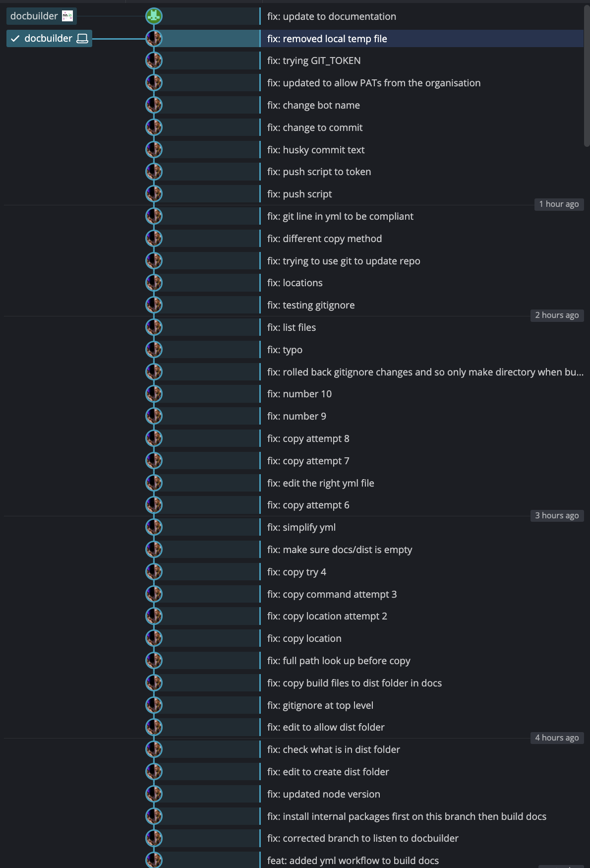Click author avatar for 'fix: husky commit text'

154,149
